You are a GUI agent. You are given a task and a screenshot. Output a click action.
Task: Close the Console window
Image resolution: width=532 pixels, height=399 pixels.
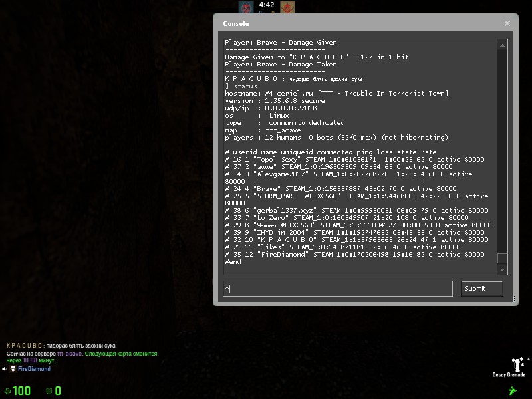(x=507, y=23)
